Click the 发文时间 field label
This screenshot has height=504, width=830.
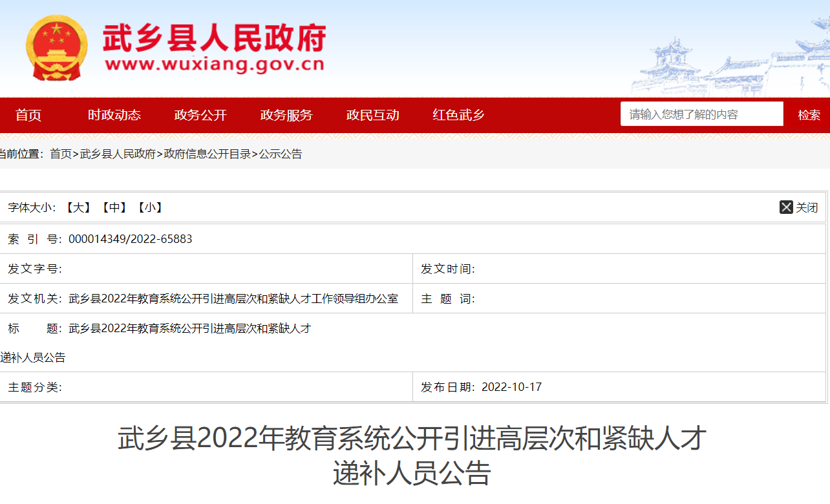coord(448,269)
